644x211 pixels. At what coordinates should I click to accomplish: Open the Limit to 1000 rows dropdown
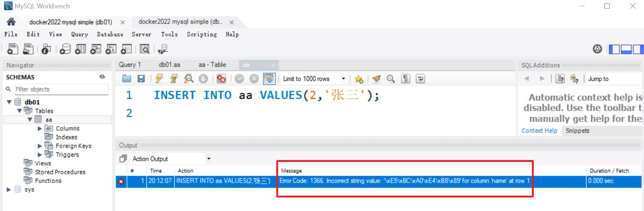343,79
